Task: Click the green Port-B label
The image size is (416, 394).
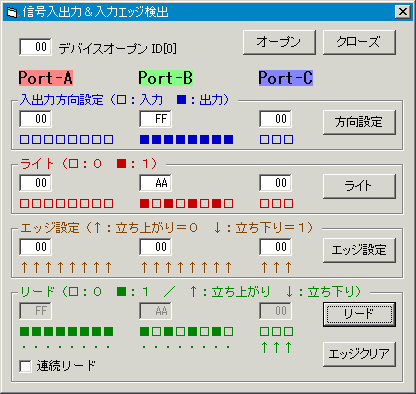Action: (166, 78)
